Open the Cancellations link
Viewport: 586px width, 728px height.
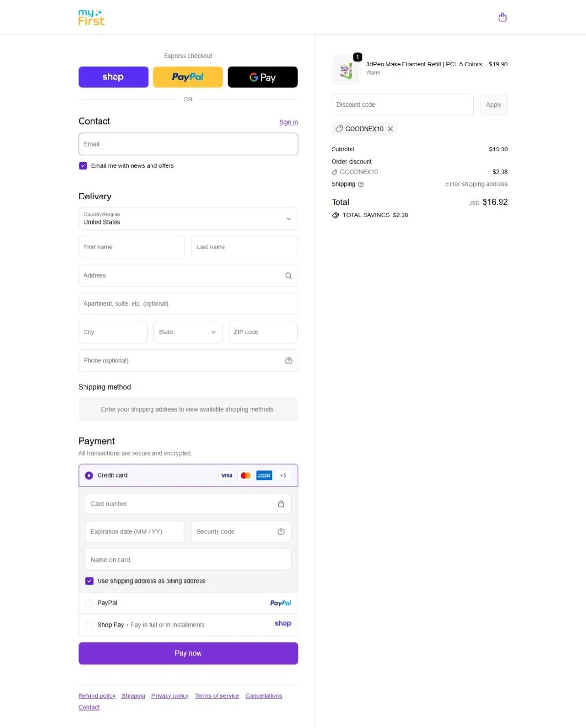(x=264, y=696)
